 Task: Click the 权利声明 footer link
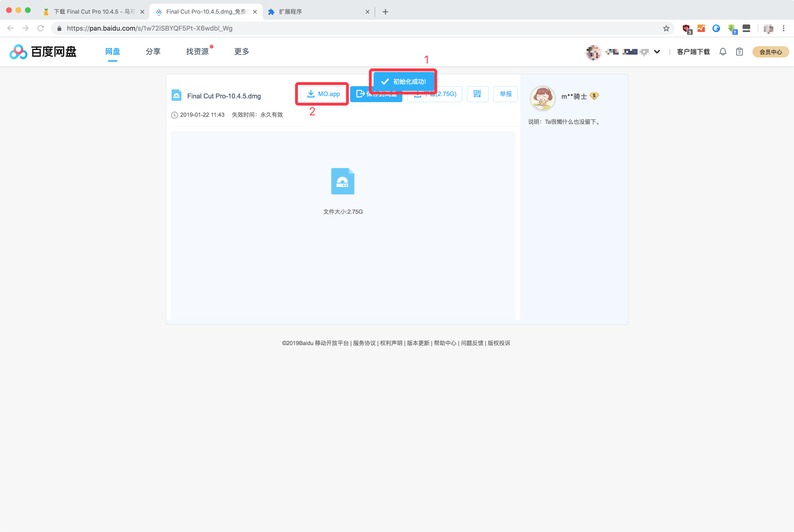pos(391,343)
